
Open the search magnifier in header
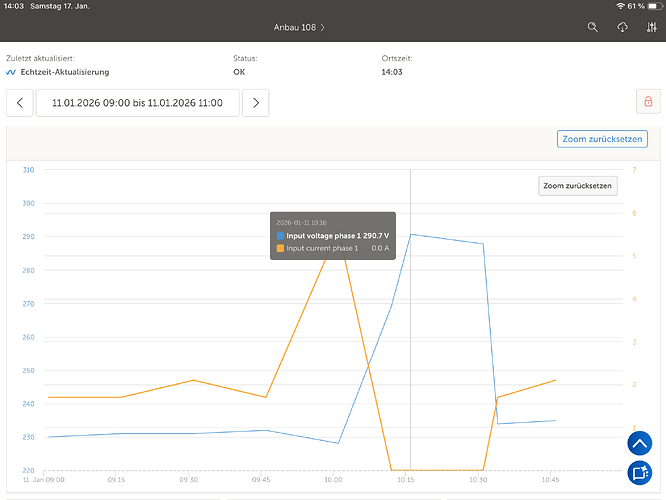pyautogui.click(x=593, y=27)
